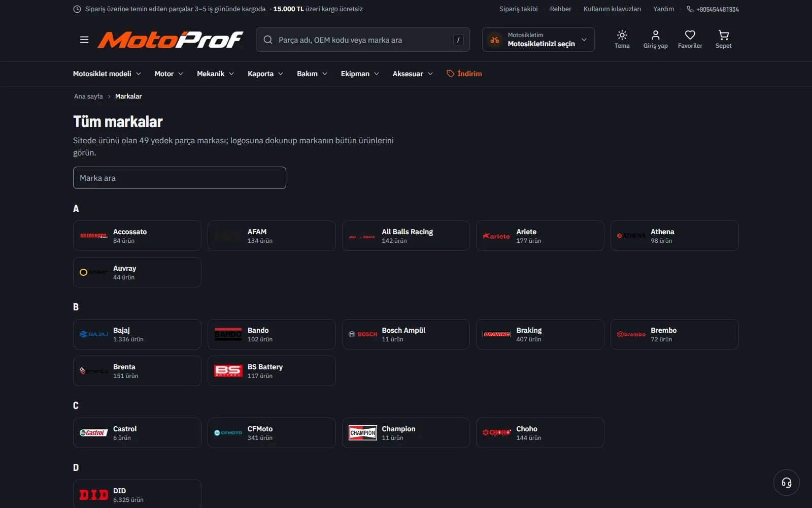Open the CFMoto brand card

coord(272,433)
